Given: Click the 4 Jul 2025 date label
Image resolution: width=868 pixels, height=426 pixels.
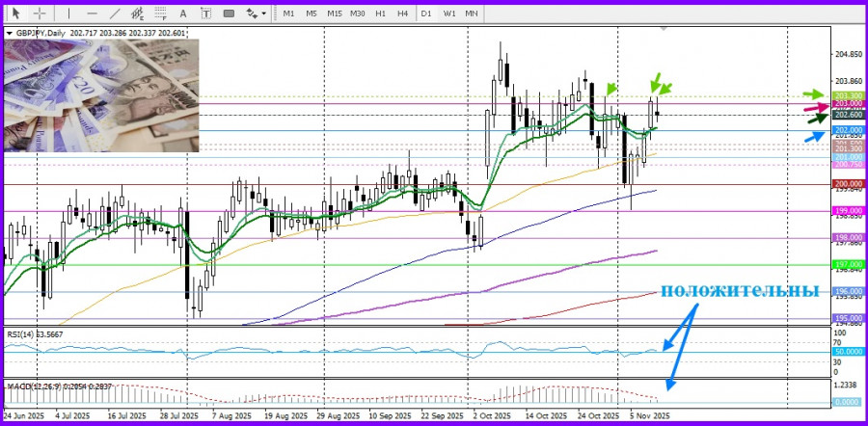Looking at the screenshot, I should tap(72, 415).
